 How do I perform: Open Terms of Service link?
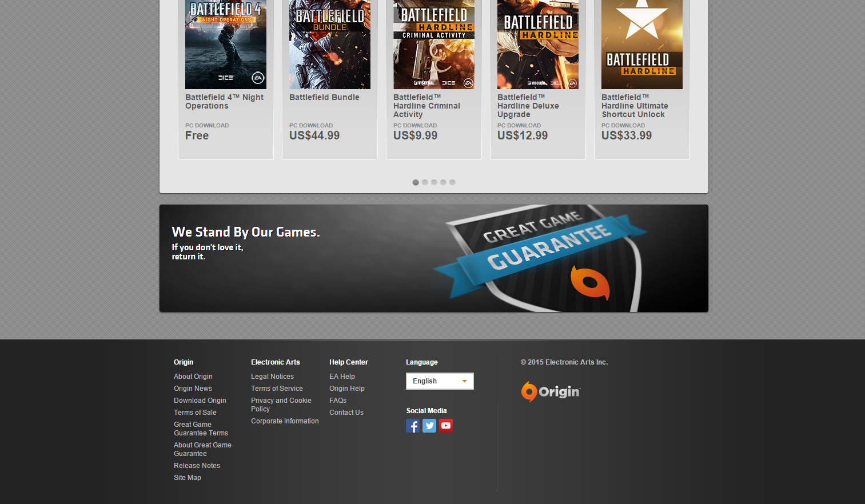[277, 389]
